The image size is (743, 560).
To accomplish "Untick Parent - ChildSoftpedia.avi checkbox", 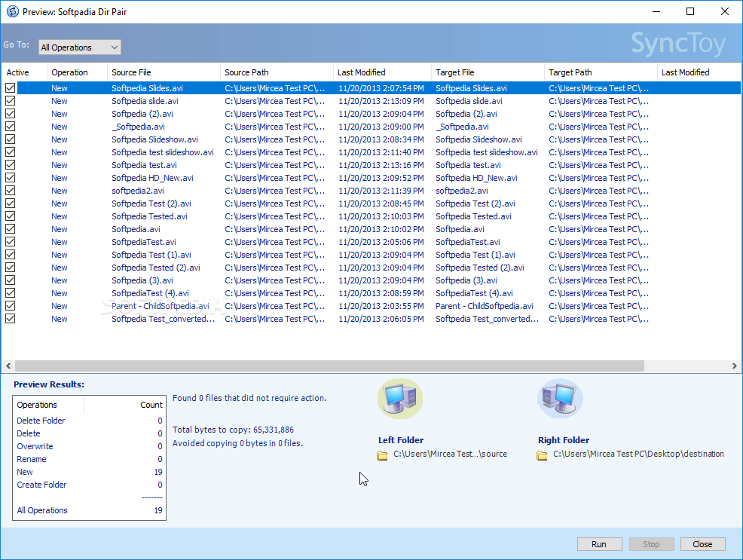I will 10,306.
